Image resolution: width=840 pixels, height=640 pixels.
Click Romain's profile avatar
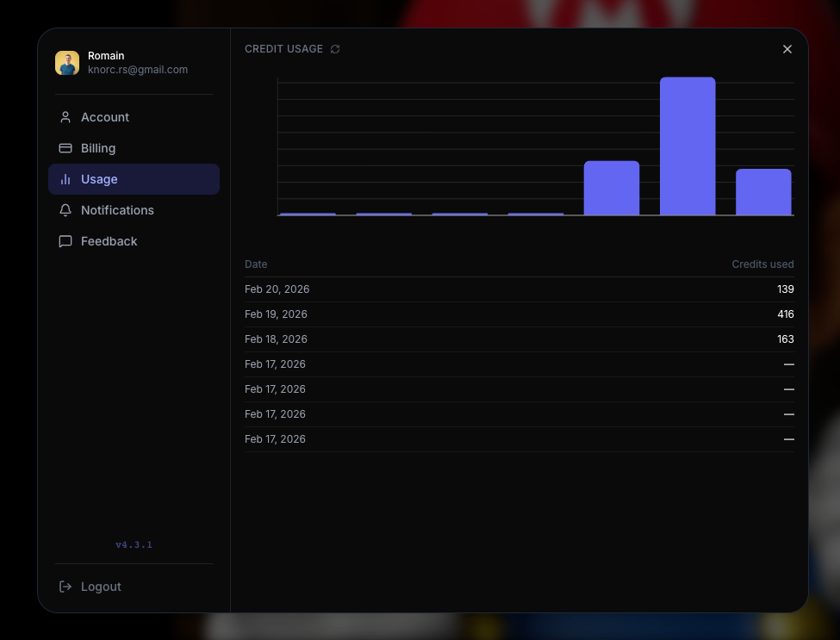[67, 63]
